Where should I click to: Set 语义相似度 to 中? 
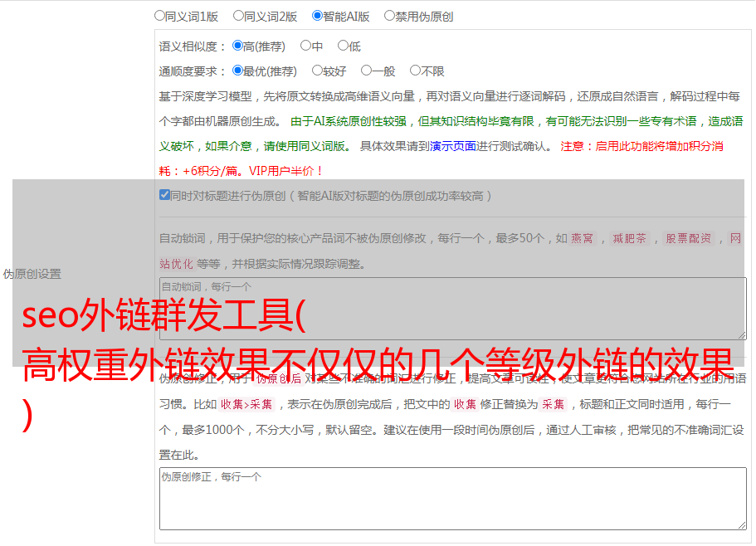pos(305,46)
